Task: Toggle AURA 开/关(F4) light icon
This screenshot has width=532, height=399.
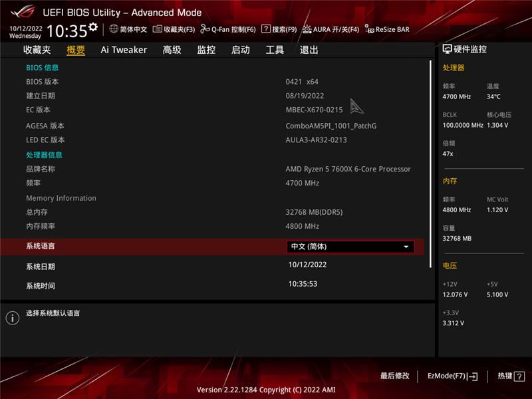Action: point(307,29)
